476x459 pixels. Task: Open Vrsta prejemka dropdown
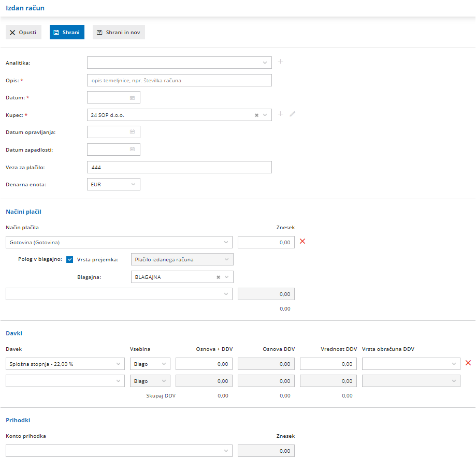click(182, 259)
